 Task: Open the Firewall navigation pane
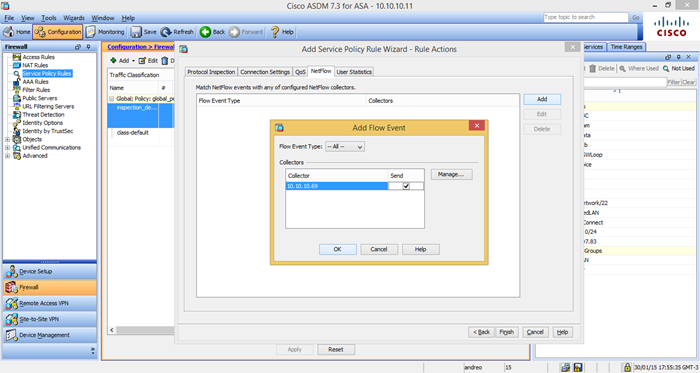pyautogui.click(x=50, y=287)
